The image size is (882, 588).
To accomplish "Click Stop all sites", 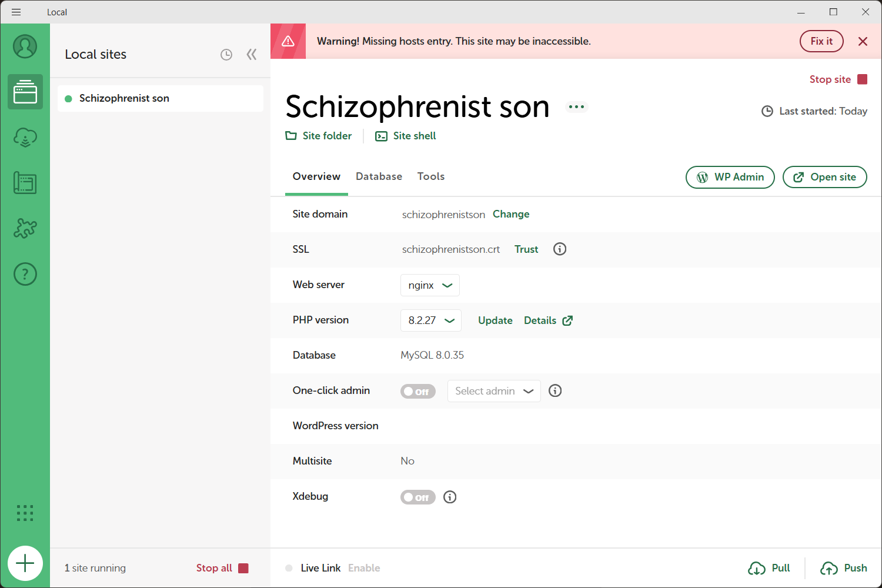I will [x=222, y=568].
